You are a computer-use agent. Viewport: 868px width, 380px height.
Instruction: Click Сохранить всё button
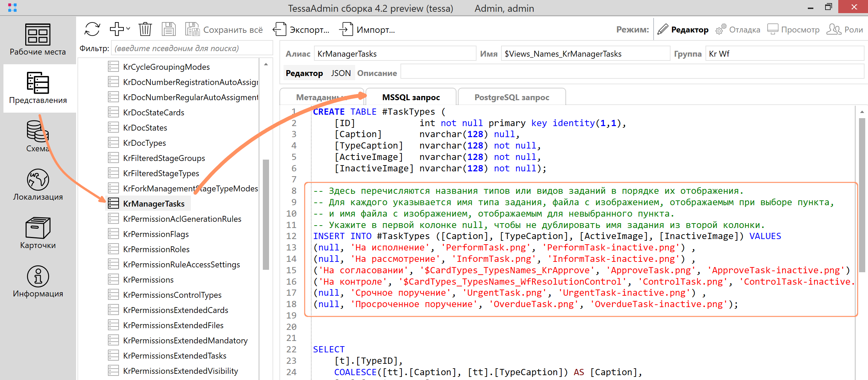[224, 30]
